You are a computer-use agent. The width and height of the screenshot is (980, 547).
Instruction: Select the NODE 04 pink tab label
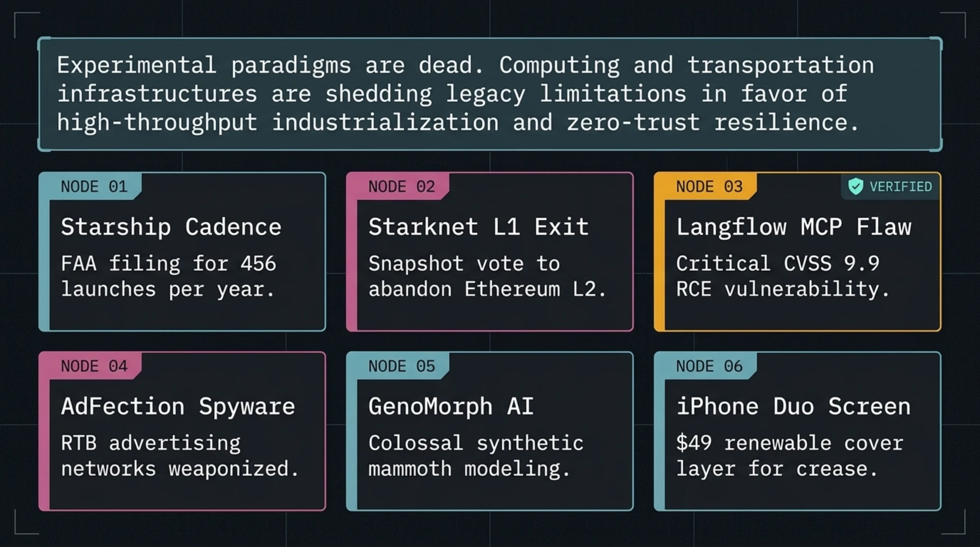coord(94,366)
